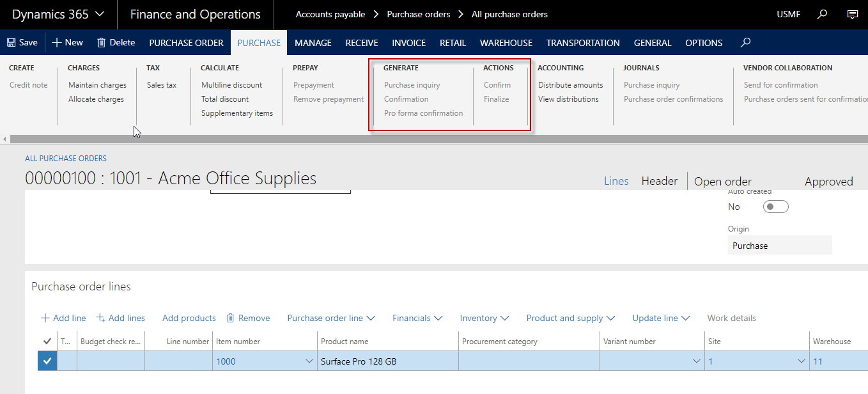Click the New plus icon
868x394 pixels.
click(x=57, y=43)
